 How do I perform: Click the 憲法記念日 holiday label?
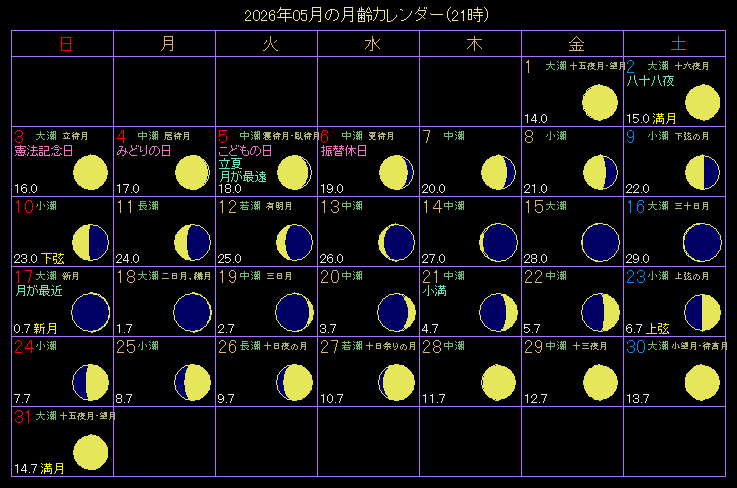(x=44, y=151)
